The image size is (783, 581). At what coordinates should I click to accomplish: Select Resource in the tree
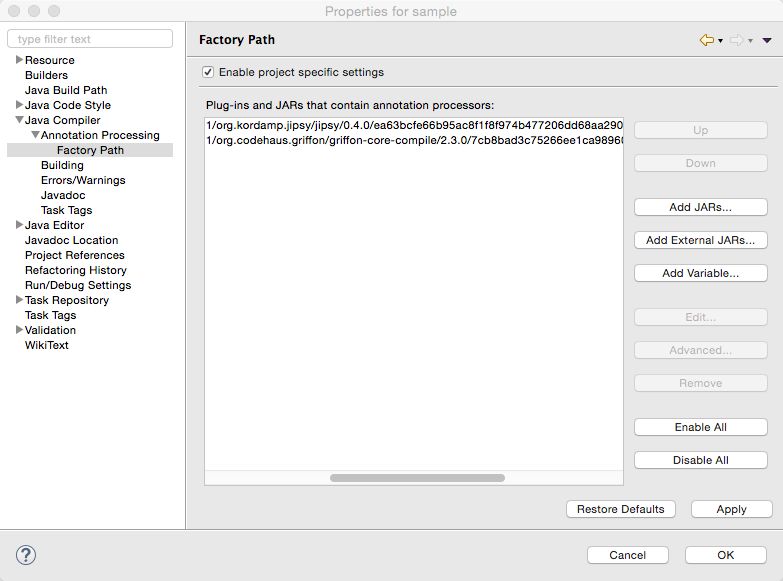tap(49, 60)
